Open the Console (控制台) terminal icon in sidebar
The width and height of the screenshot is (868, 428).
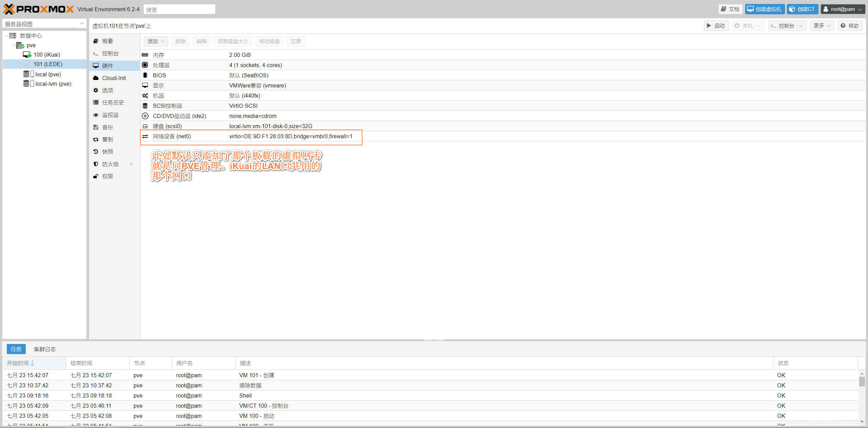(x=96, y=54)
